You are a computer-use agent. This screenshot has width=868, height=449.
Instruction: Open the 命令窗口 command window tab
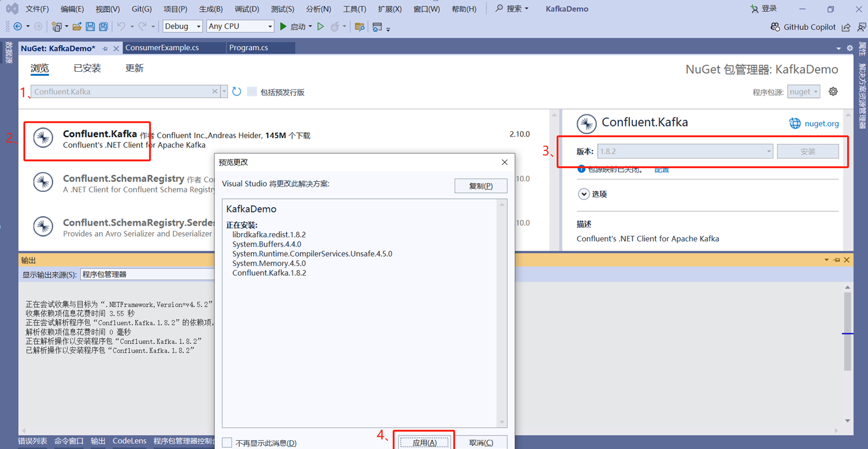click(69, 441)
